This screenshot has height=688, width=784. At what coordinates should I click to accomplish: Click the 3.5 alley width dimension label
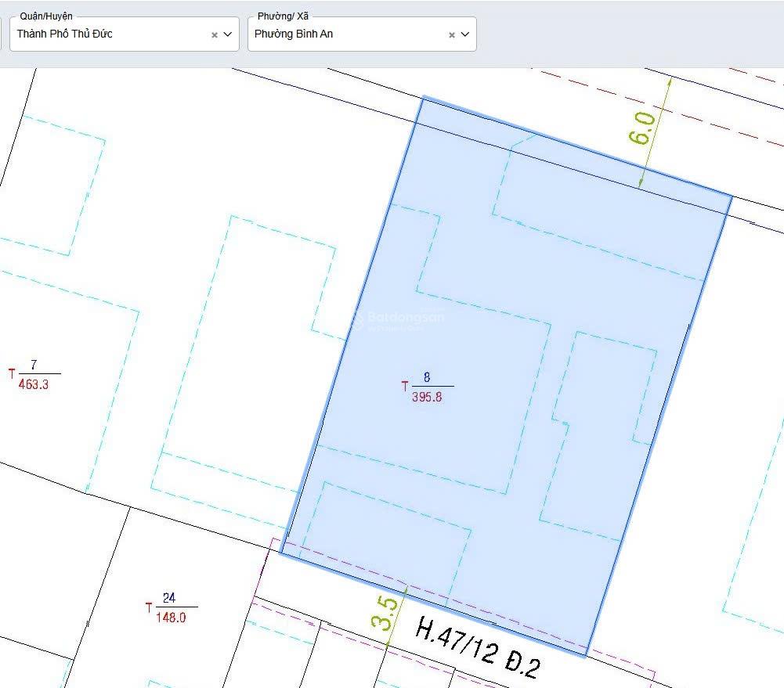pos(384,613)
